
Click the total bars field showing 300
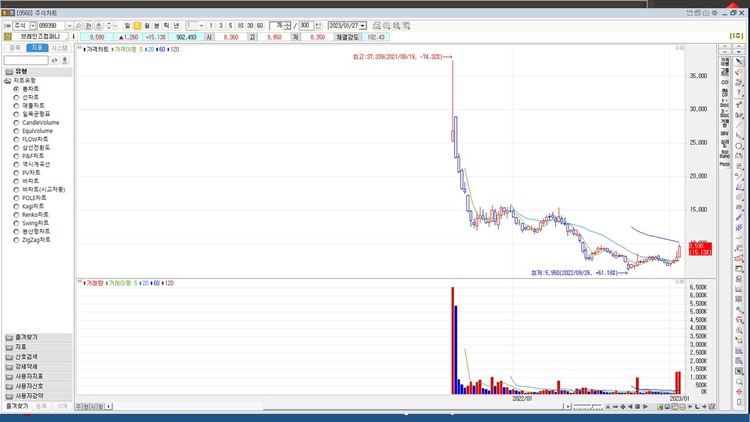(305, 26)
